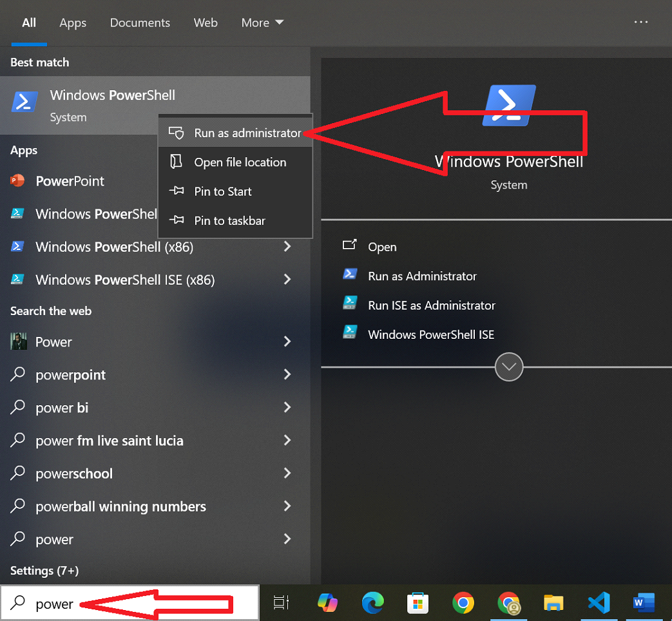Expand Windows PowerShell ISE (x86) chevron
Viewport: 672px width, 621px height.
coord(287,279)
